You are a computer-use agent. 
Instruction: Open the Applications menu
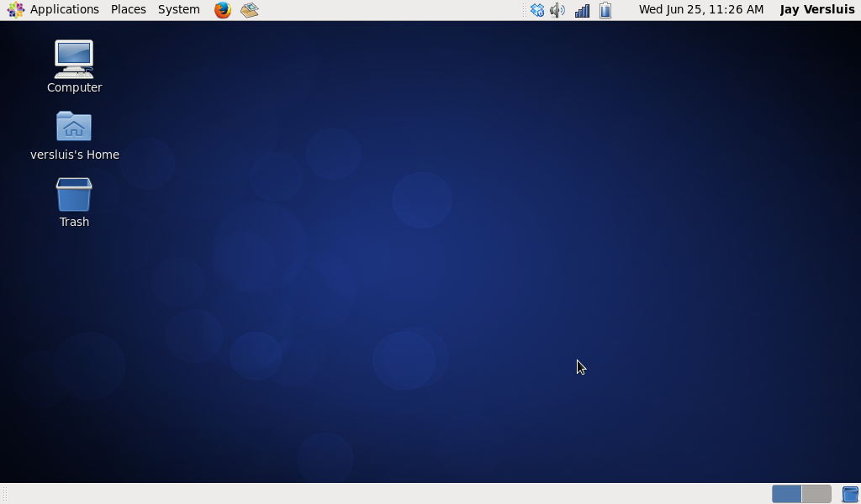click(64, 9)
